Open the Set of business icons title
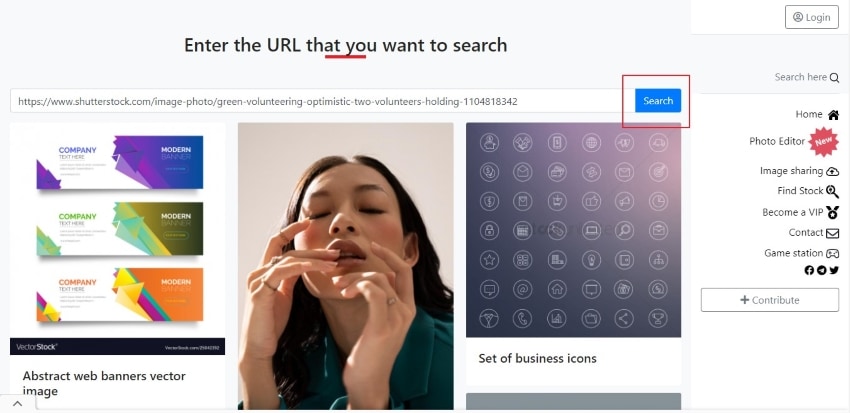850x413 pixels. pyautogui.click(x=537, y=358)
